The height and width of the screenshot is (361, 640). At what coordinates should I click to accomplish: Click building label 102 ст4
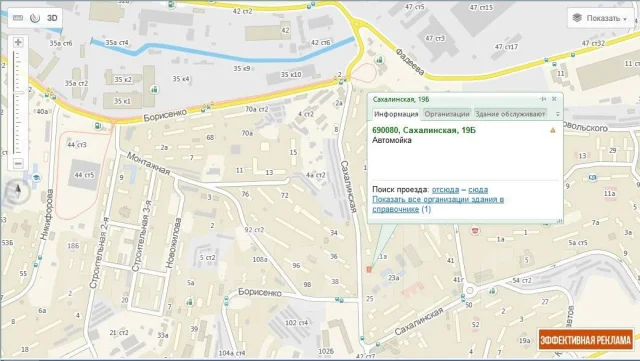tap(296, 323)
